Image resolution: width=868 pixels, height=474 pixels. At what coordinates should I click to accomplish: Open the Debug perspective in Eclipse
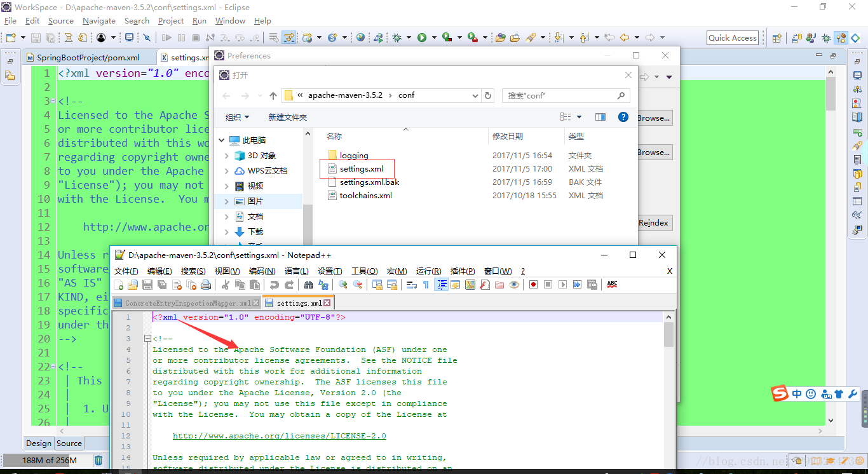tap(826, 38)
